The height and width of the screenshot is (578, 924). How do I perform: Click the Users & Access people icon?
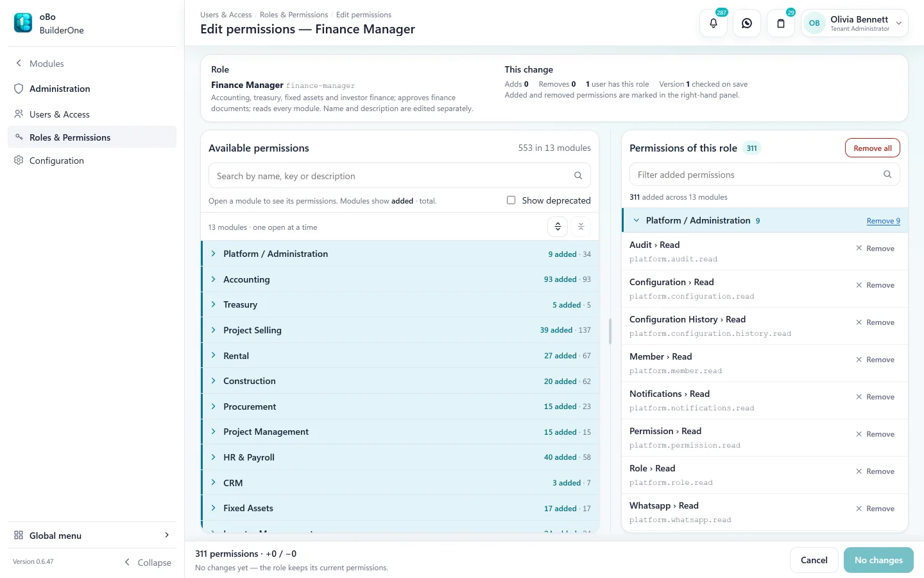coord(19,114)
